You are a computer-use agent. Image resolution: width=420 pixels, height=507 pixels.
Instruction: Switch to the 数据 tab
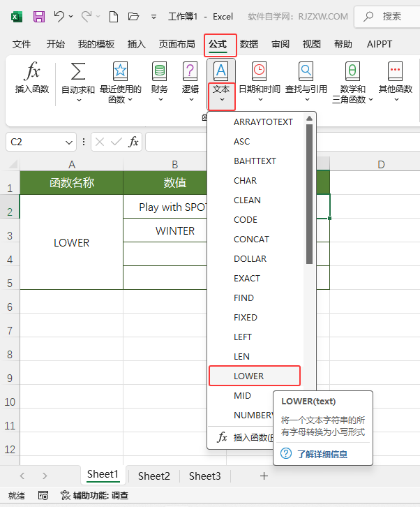coord(249,44)
